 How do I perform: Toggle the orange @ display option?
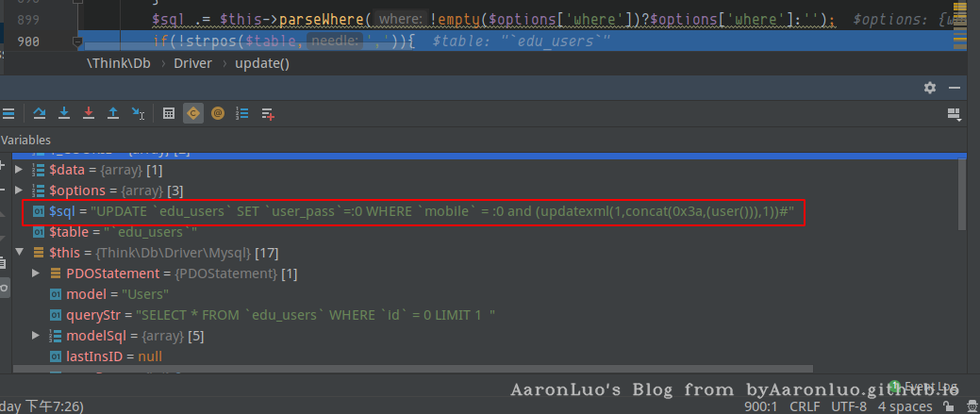click(218, 113)
